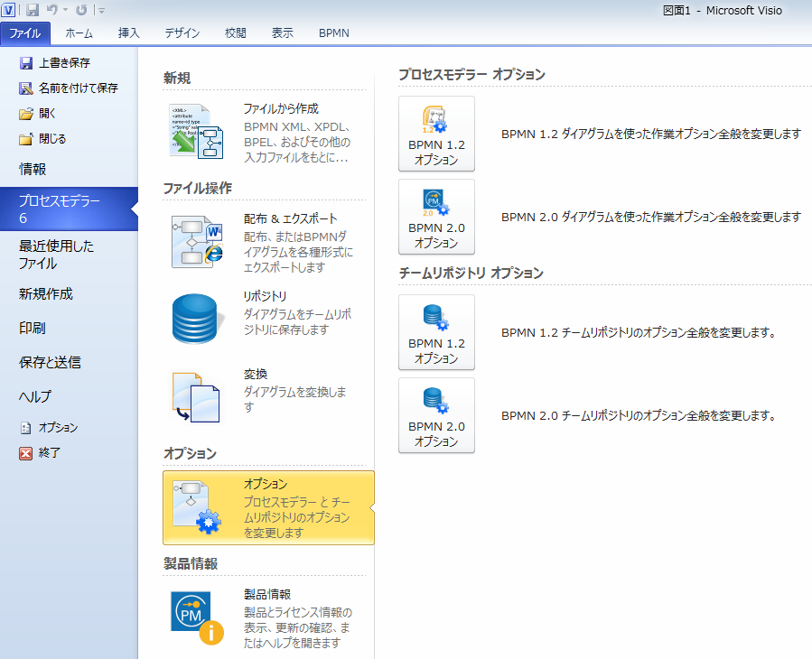Image resolution: width=812 pixels, height=659 pixels.
Task: Open the process modeler BPMN 2.0 オプション button
Action: point(436,217)
